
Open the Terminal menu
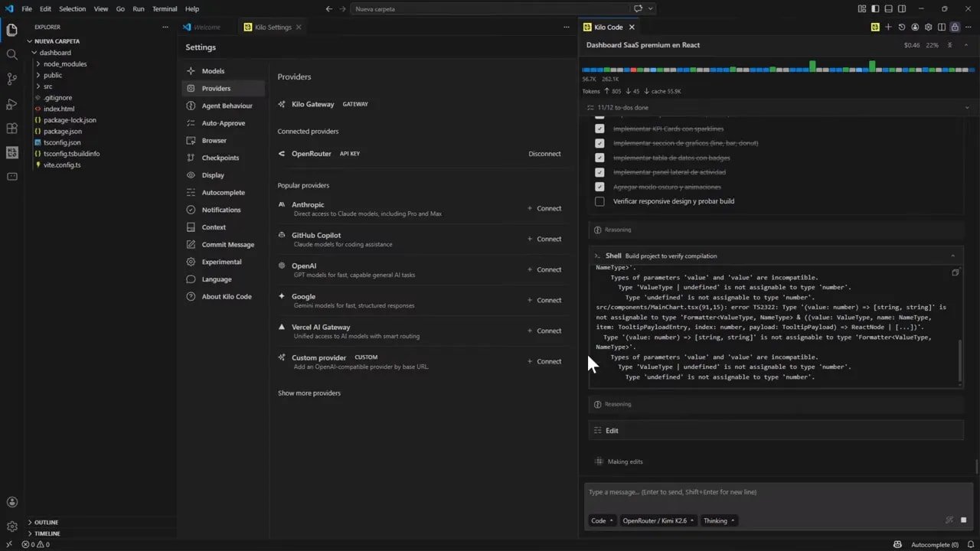tap(165, 8)
